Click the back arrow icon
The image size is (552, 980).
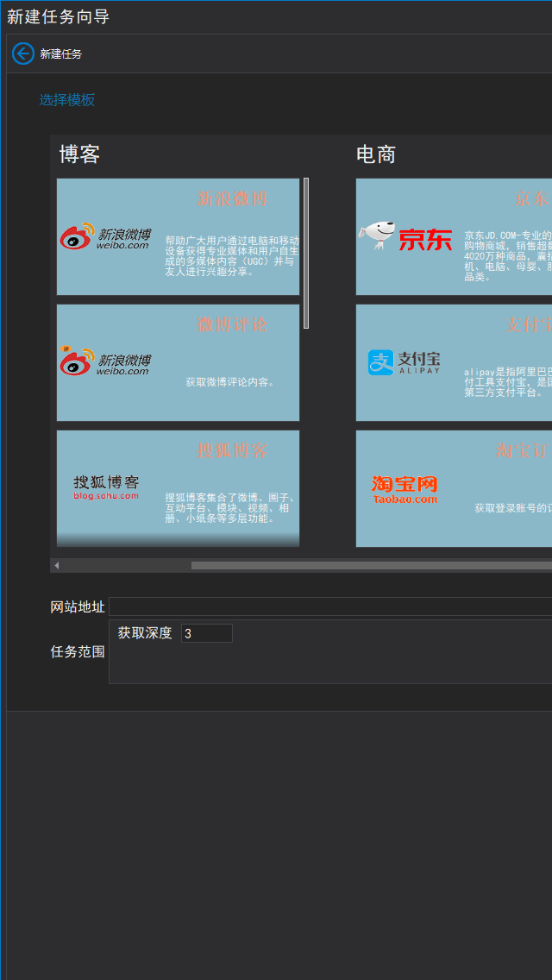(23, 53)
